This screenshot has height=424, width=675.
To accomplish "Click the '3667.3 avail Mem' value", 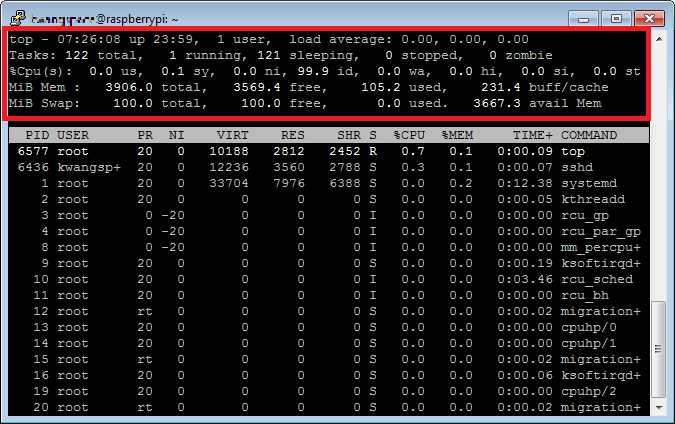I will coord(537,103).
